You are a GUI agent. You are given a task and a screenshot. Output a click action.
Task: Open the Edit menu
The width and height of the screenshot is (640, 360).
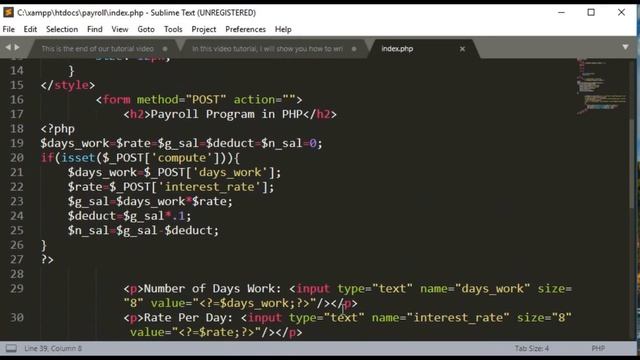tap(30, 29)
